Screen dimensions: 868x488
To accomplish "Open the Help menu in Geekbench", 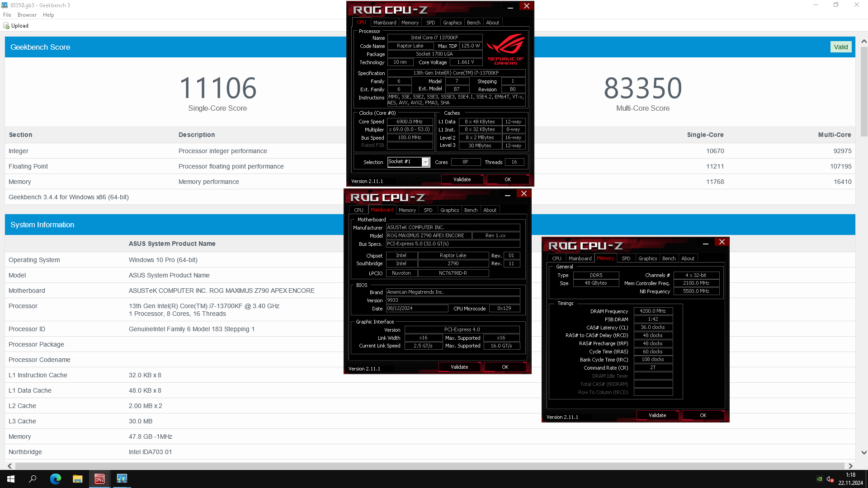I will point(48,15).
